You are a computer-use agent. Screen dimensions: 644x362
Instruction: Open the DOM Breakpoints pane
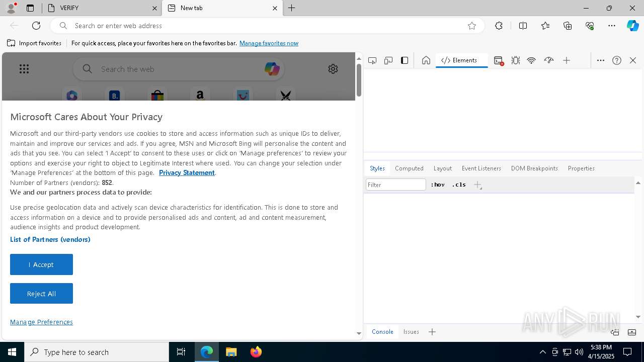(534, 168)
